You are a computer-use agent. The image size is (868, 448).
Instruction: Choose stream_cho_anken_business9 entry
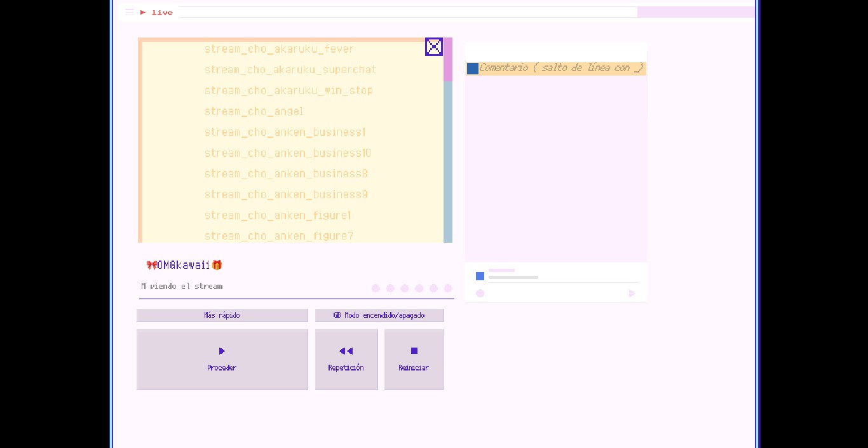(286, 194)
